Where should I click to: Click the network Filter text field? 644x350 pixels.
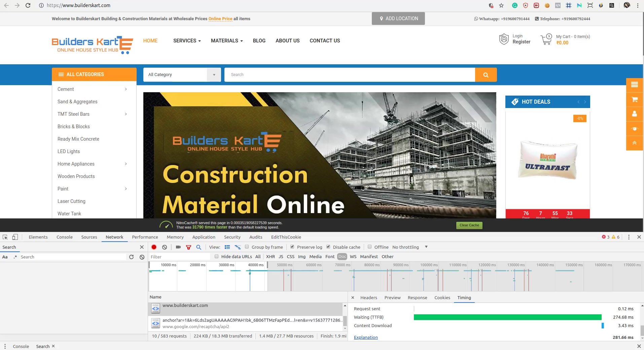[x=180, y=257]
